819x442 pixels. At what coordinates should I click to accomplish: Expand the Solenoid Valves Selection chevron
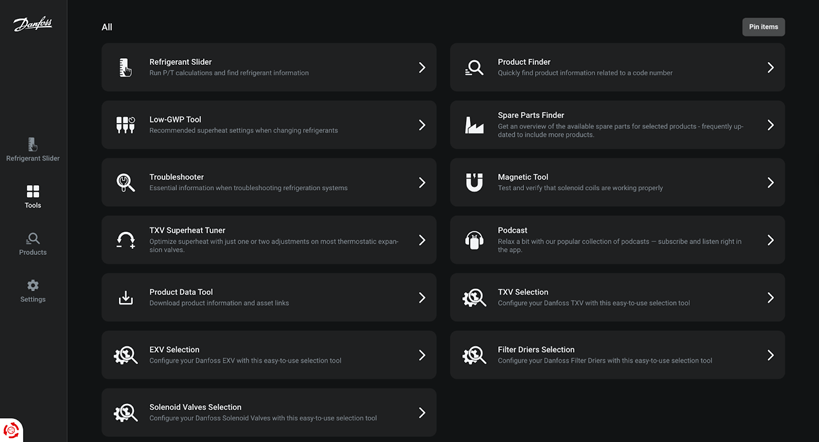click(x=422, y=413)
